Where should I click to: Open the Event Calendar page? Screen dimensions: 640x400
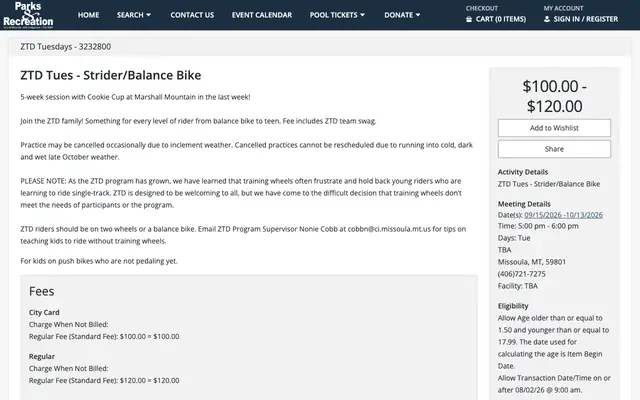[262, 15]
